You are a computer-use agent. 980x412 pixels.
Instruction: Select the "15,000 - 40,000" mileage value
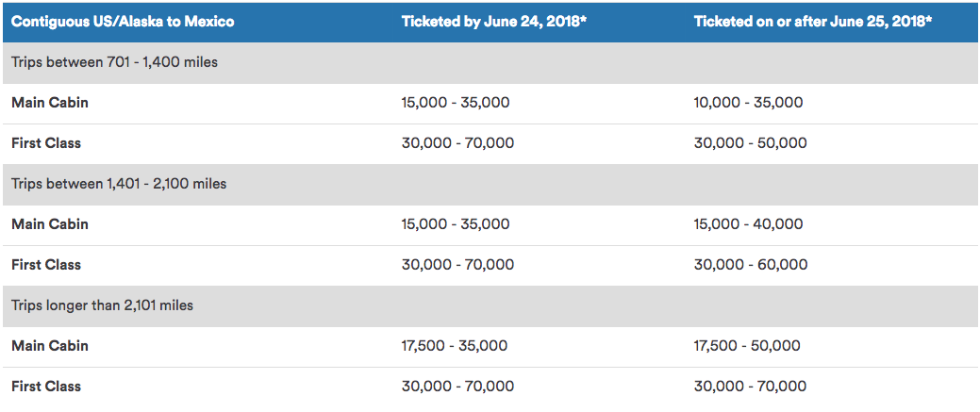click(748, 224)
